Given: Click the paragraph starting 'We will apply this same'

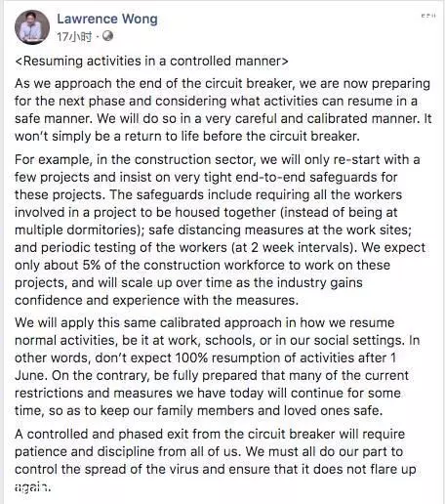Looking at the screenshot, I should [x=218, y=366].
